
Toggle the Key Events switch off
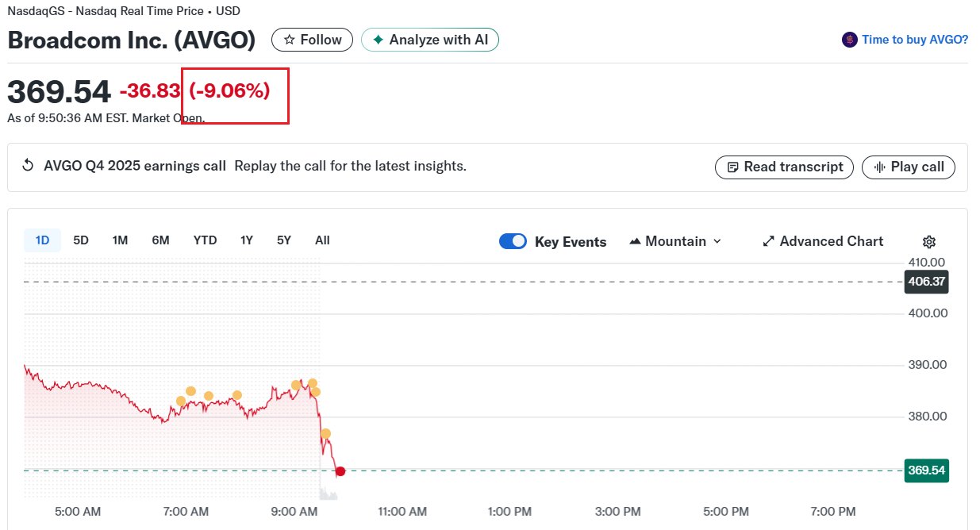point(513,241)
